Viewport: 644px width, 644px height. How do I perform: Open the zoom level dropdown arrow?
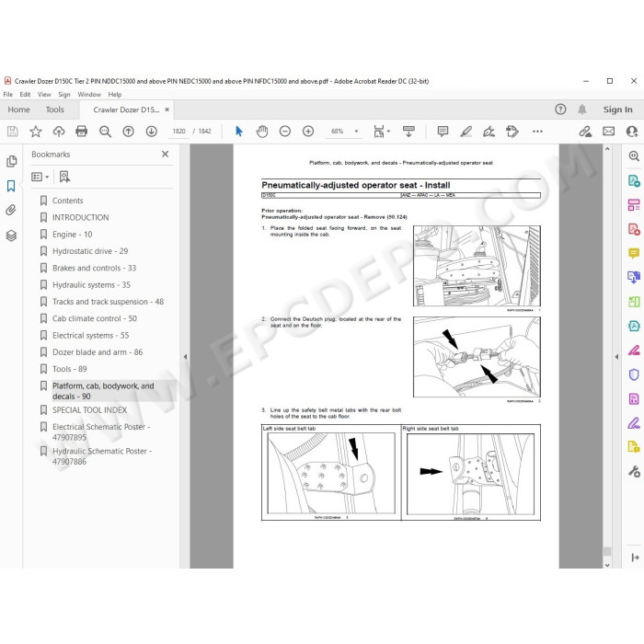[x=356, y=132]
